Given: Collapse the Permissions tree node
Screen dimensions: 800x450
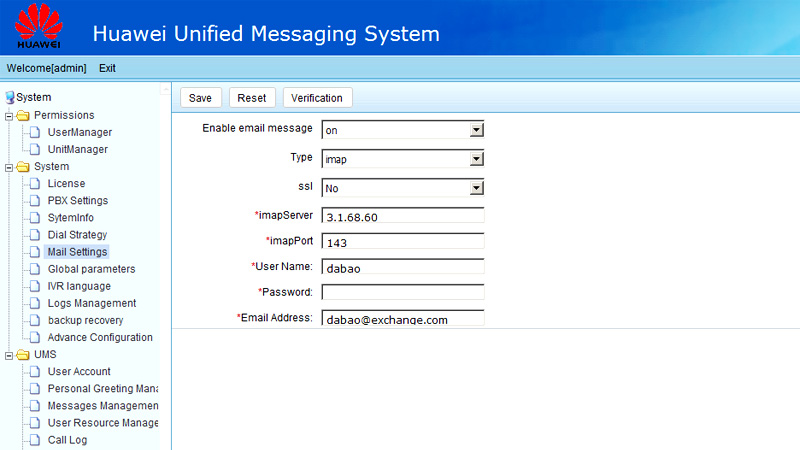Looking at the screenshot, I should [x=9, y=116].
